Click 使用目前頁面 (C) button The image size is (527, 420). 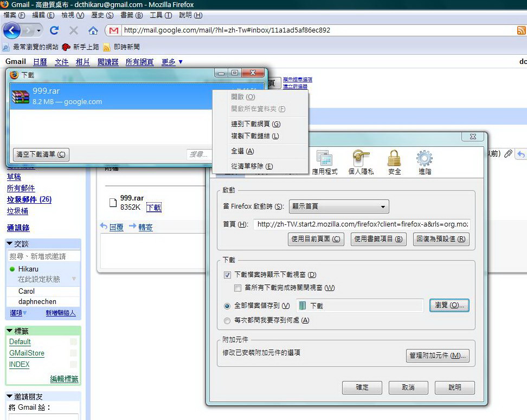[x=316, y=239]
